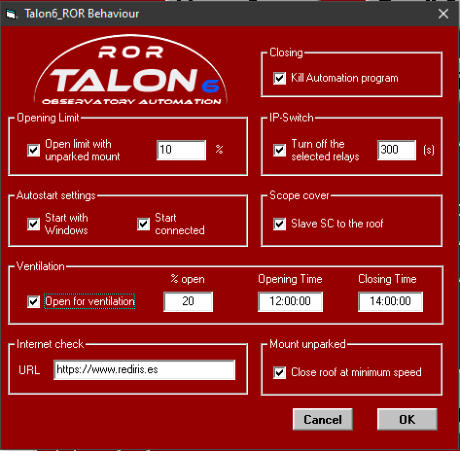The width and height of the screenshot is (460, 451).
Task: Click the ventilation % open field
Action: [188, 302]
